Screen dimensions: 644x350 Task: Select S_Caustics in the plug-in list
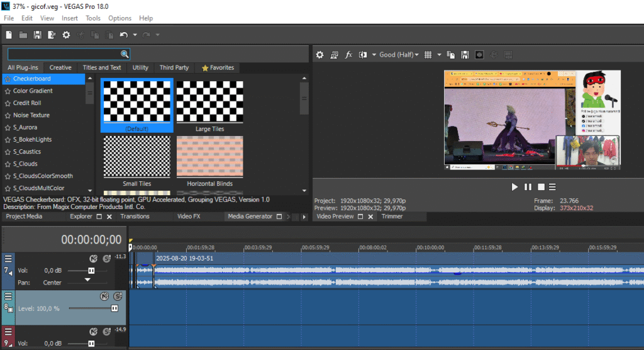pos(27,151)
